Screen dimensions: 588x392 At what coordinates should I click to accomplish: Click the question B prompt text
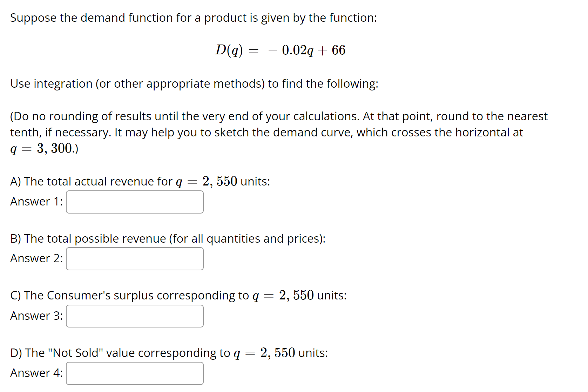168,238
